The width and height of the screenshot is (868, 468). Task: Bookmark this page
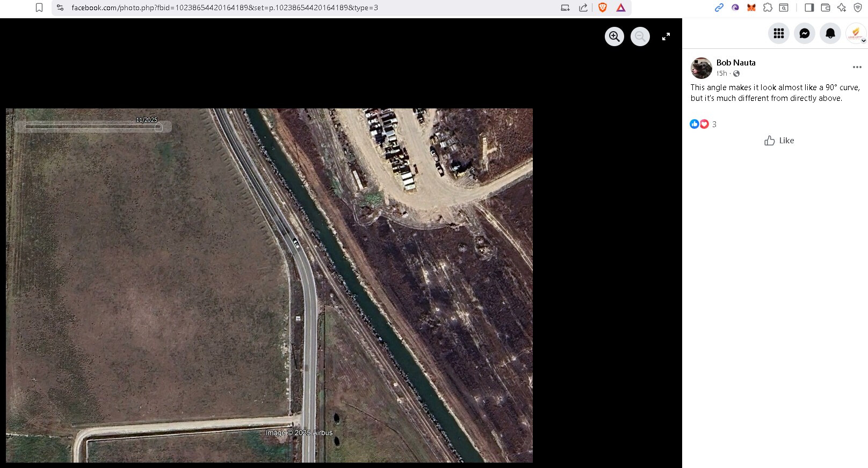coord(39,8)
